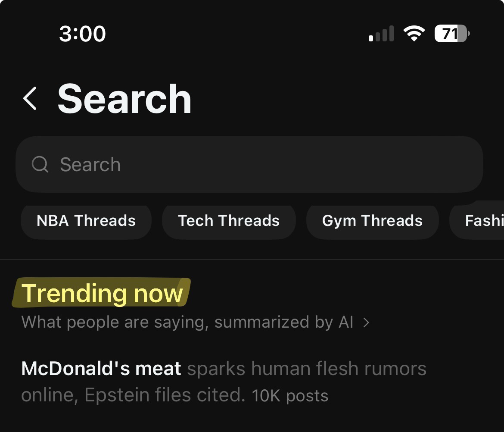Tap the "summarized by AI" subtitle text
Viewport: 504px width, 432px height.
[x=284, y=322]
